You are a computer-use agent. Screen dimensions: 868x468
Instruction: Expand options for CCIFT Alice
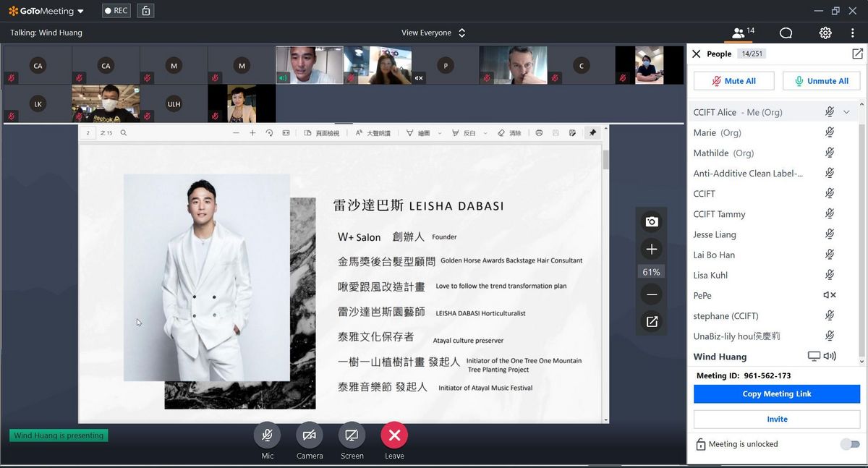pos(846,112)
